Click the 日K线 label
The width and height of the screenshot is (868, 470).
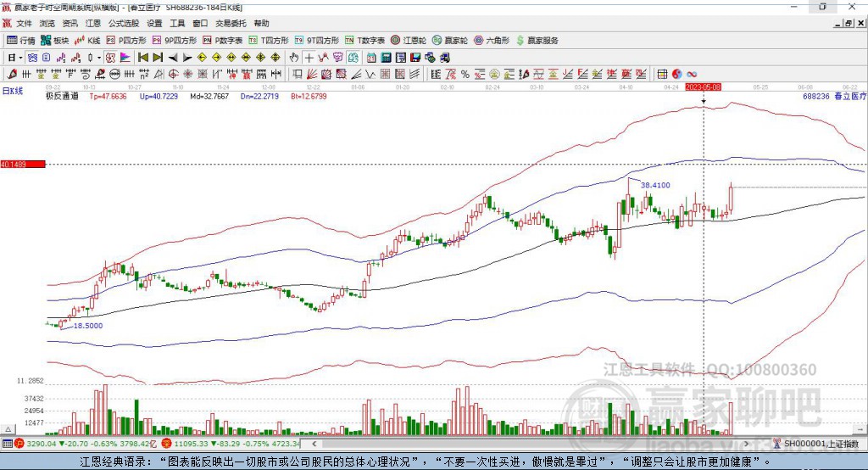[13, 91]
